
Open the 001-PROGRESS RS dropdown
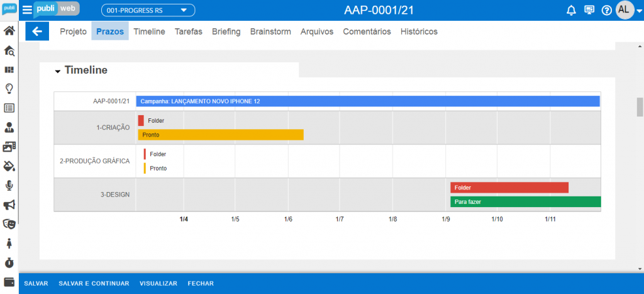(x=148, y=10)
